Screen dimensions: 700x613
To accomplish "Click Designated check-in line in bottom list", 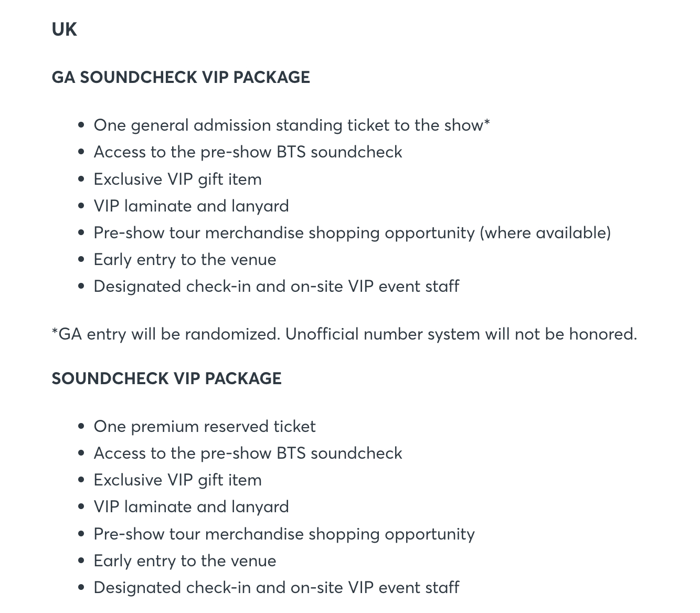I will (x=276, y=588).
